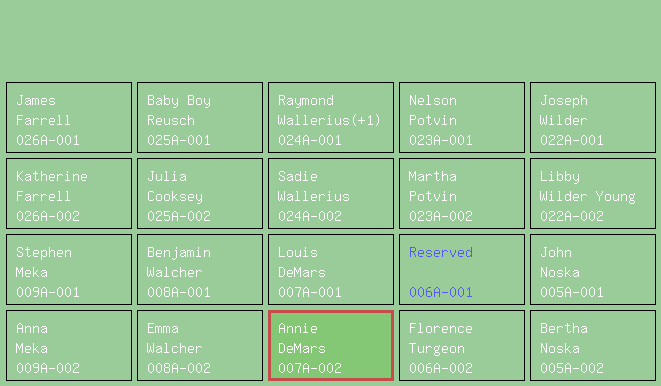
Task: Click the Reserved plot 006A-001
Action: point(462,270)
